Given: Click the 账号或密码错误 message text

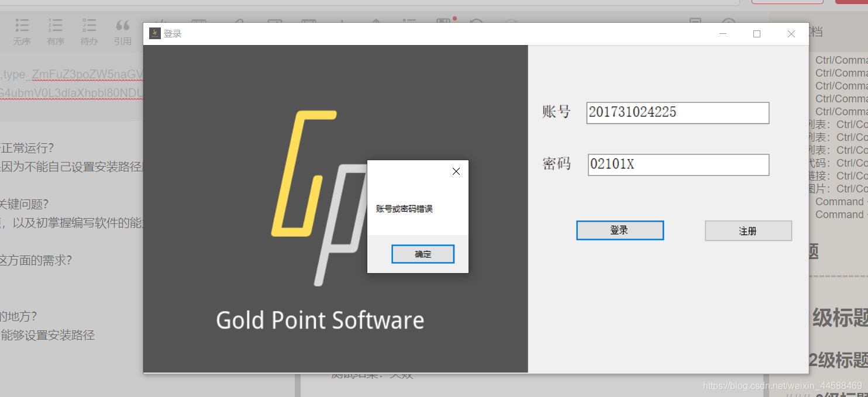Looking at the screenshot, I should 404,209.
